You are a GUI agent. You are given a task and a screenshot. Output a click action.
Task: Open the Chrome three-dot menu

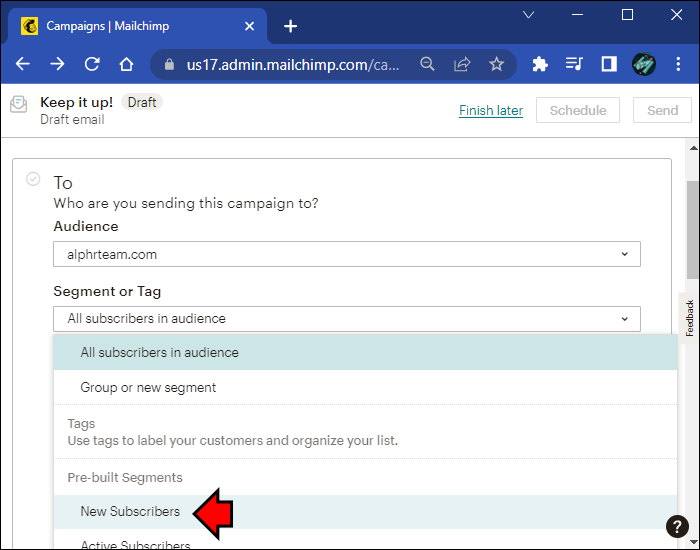click(678, 64)
